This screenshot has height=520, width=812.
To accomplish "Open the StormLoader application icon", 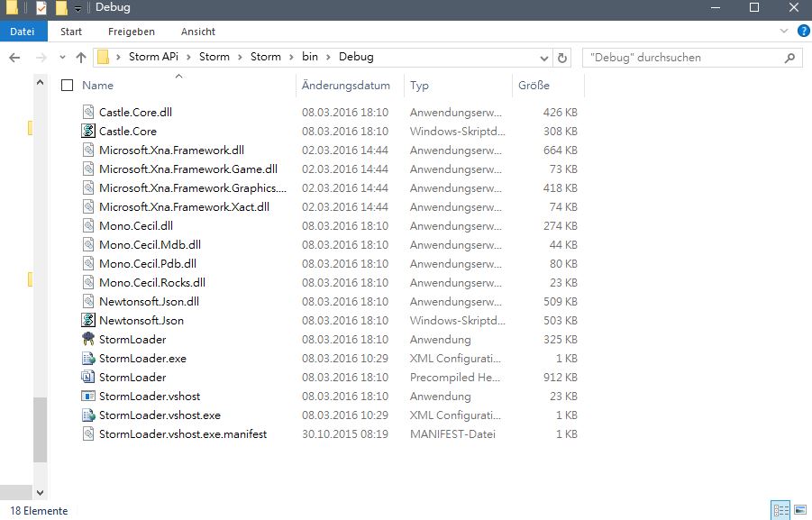I will coord(87,339).
